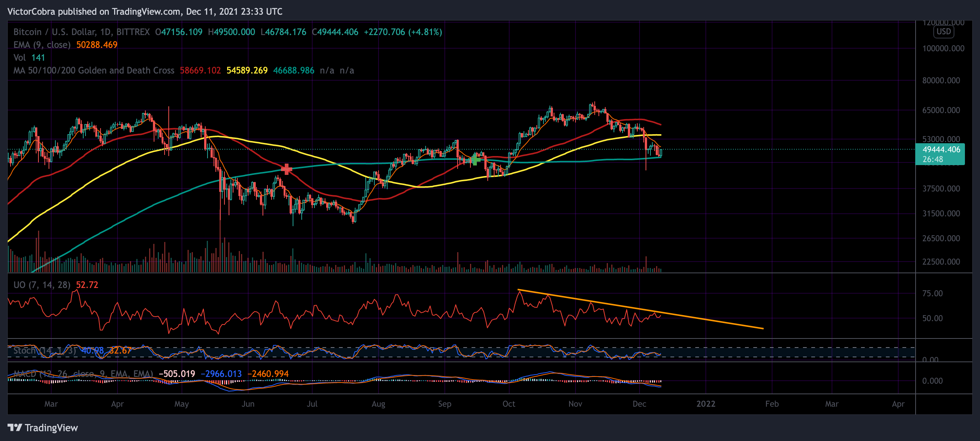This screenshot has height=441, width=980.
Task: Click the UO value 52.72
Action: click(x=87, y=285)
